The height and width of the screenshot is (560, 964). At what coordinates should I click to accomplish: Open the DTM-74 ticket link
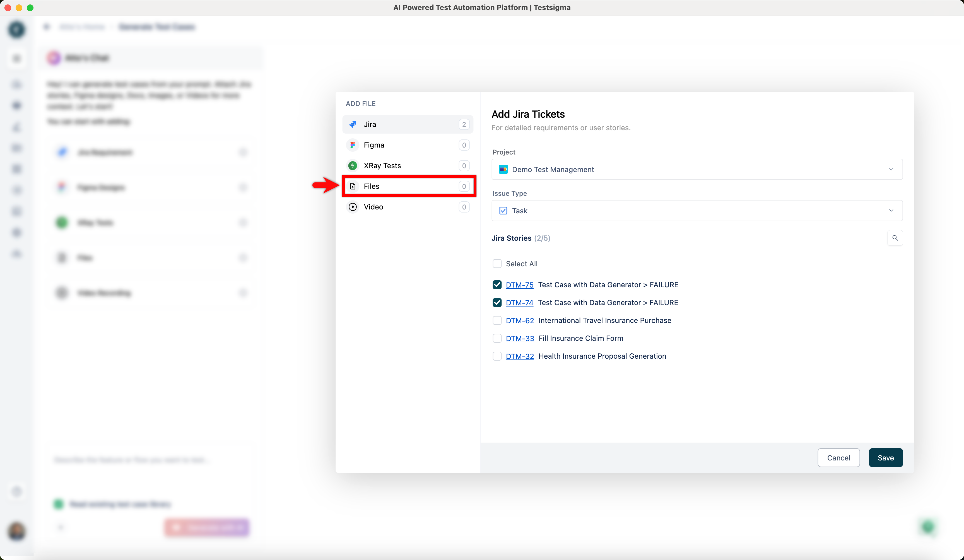tap(519, 303)
